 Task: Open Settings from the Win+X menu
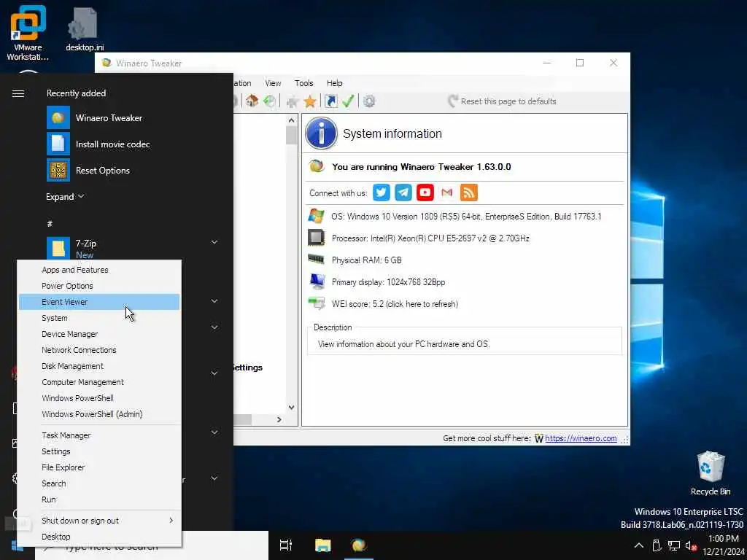pyautogui.click(x=99, y=451)
